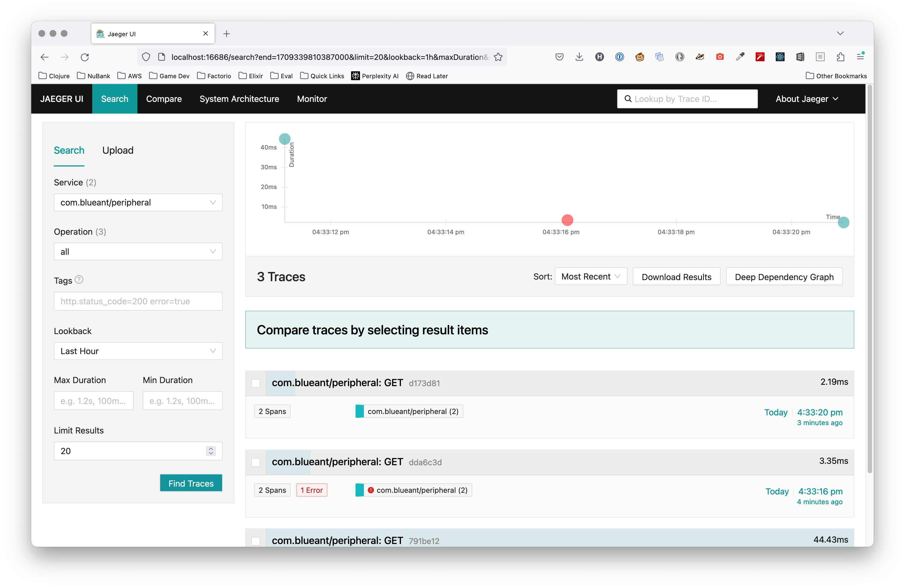Open System Architecture in nav bar
This screenshot has height=588, width=905.
(x=239, y=99)
